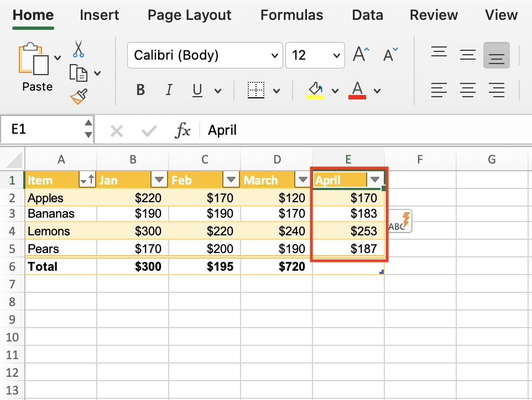
Task: Select the $187 April cell
Action: pyautogui.click(x=348, y=249)
